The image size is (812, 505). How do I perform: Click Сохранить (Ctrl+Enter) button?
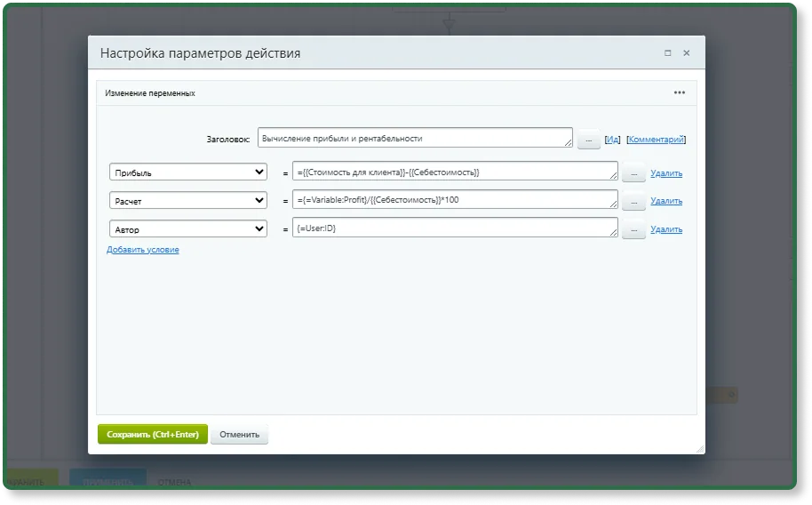[x=153, y=435]
